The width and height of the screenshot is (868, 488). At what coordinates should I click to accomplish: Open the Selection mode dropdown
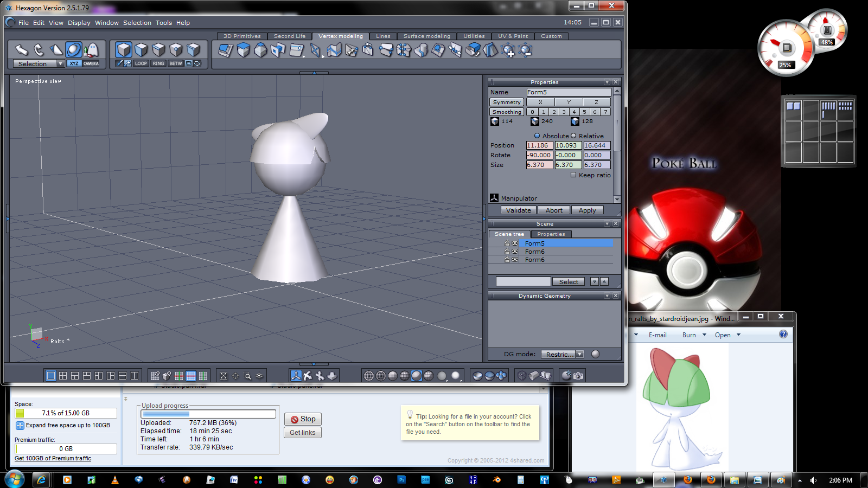[60, 64]
